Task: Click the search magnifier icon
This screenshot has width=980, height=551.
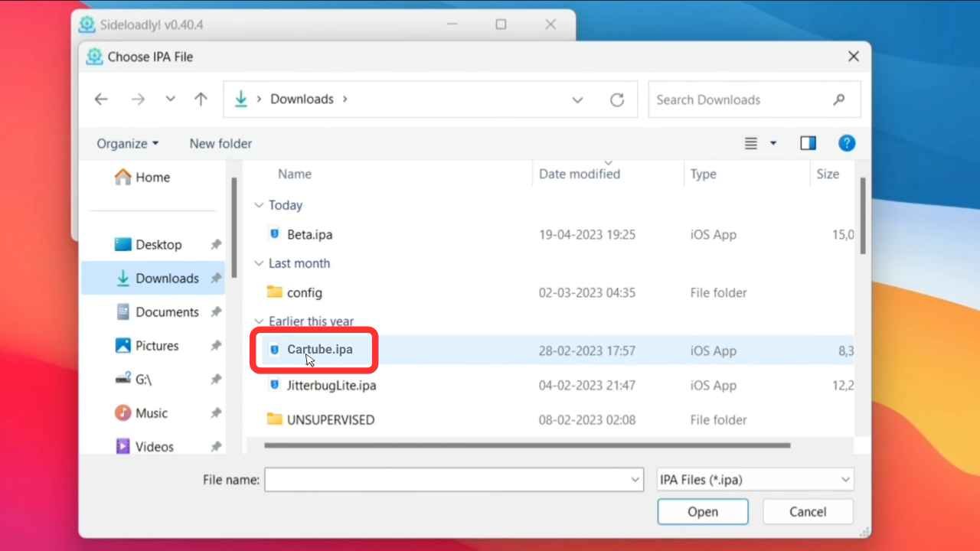Action: tap(839, 99)
